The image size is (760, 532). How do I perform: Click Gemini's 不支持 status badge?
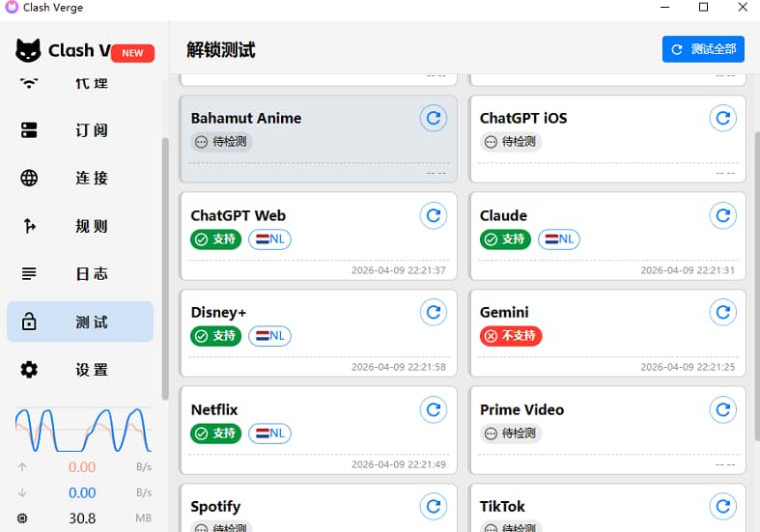tap(511, 335)
